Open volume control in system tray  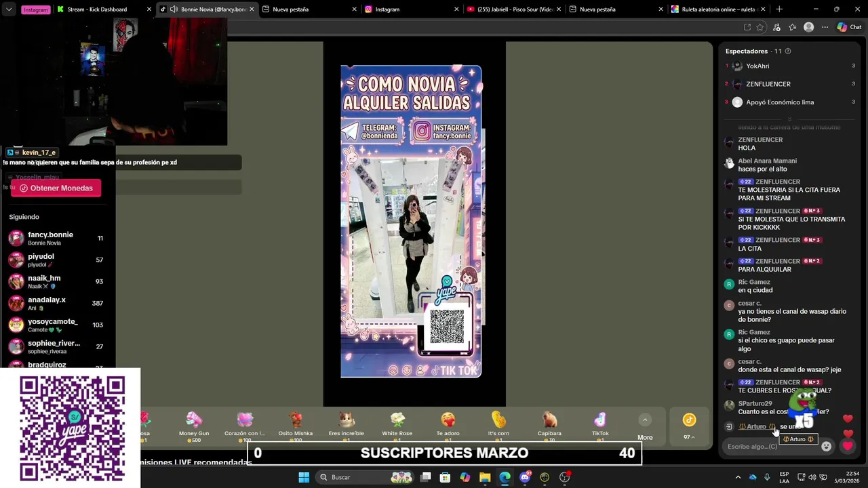click(x=814, y=477)
